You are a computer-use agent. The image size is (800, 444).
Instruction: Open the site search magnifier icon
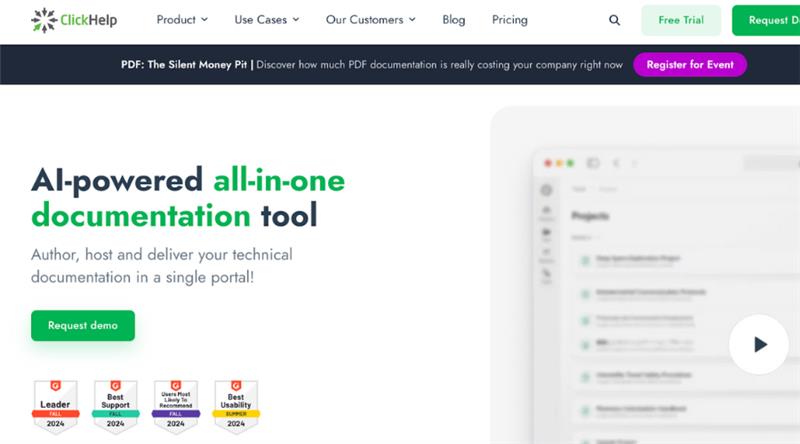pyautogui.click(x=614, y=20)
